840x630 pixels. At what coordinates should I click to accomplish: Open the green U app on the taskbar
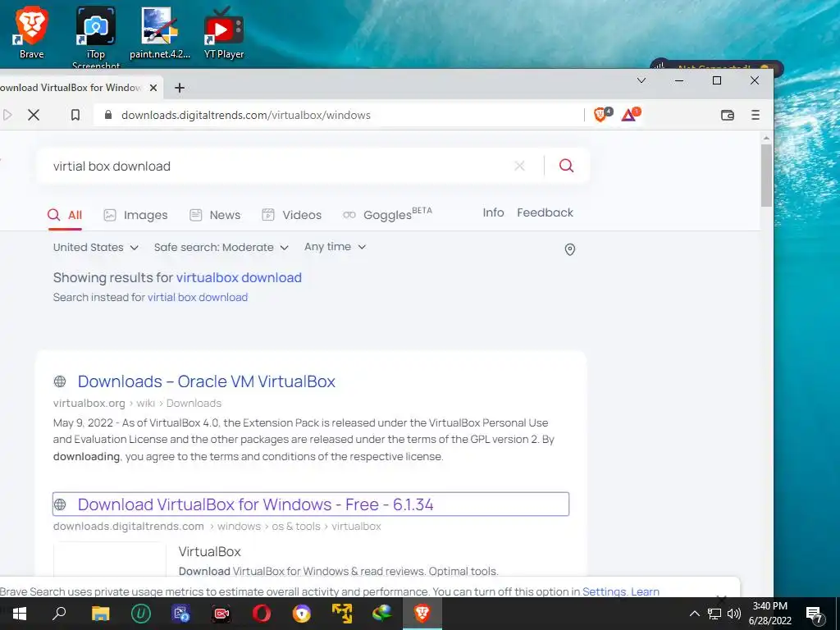coord(140,614)
